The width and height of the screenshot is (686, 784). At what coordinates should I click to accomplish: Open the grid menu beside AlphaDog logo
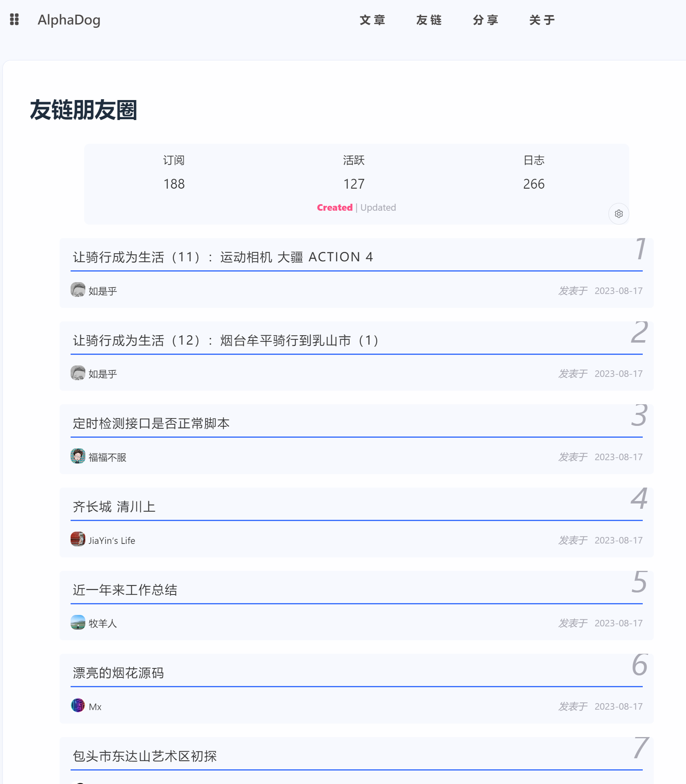click(14, 20)
